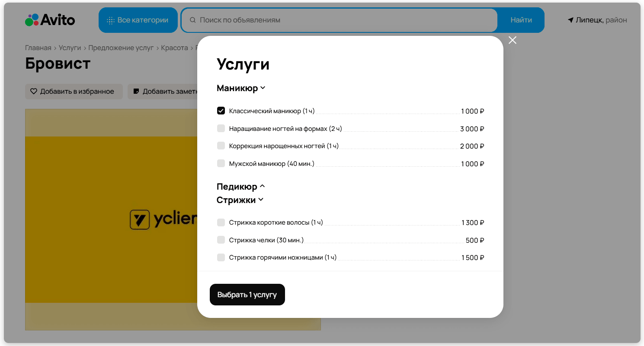Enable the Мужской маникюр checkbox

coord(221,163)
